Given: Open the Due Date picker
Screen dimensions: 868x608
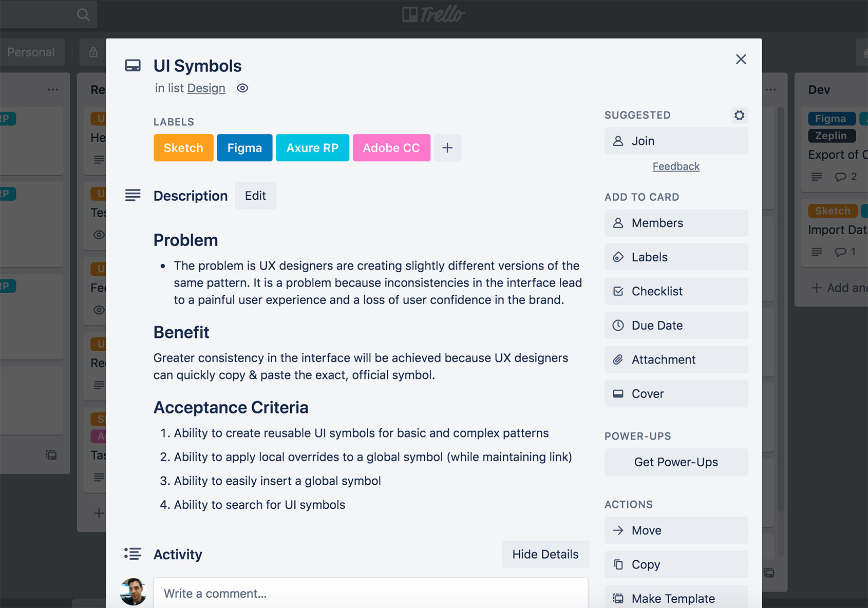Looking at the screenshot, I should pyautogui.click(x=676, y=325).
